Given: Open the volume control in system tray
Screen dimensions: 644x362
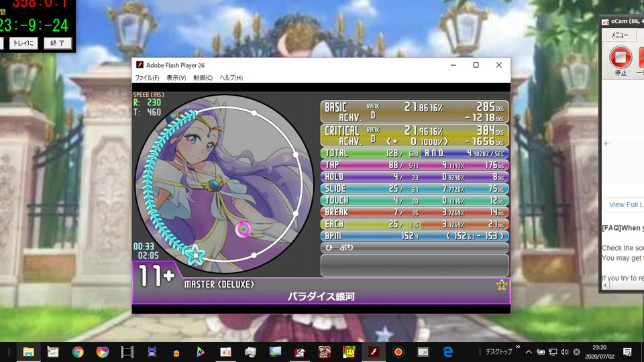Looking at the screenshot, I should (x=564, y=352).
